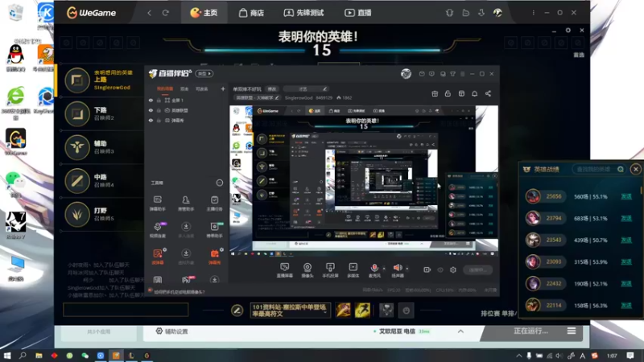Viewport: 644px width, 362px height.
Task: Expand the microphone volume arrow
Action: tap(384, 269)
